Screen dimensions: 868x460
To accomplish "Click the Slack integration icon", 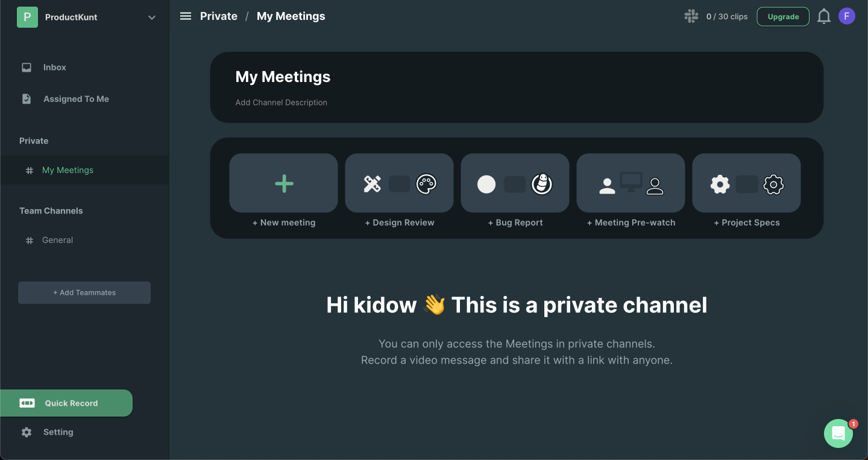I will 691,16.
